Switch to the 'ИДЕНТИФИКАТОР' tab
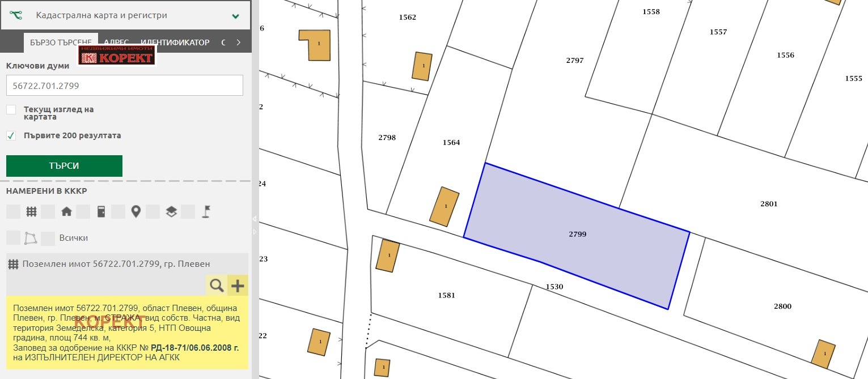 [x=175, y=42]
